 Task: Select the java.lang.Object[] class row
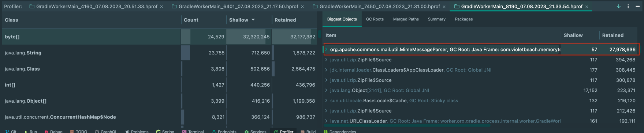(x=160, y=101)
